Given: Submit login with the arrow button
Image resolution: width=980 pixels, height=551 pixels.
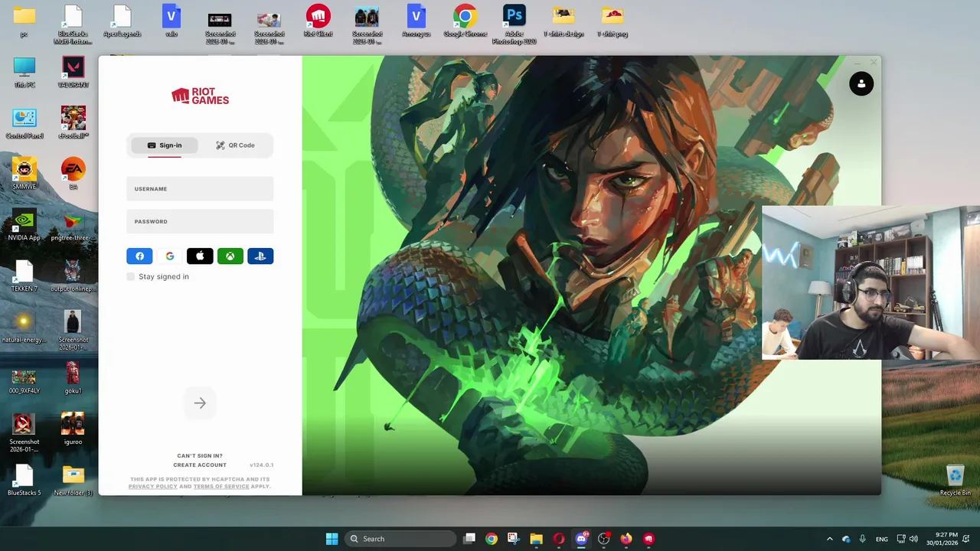Looking at the screenshot, I should click(x=200, y=403).
